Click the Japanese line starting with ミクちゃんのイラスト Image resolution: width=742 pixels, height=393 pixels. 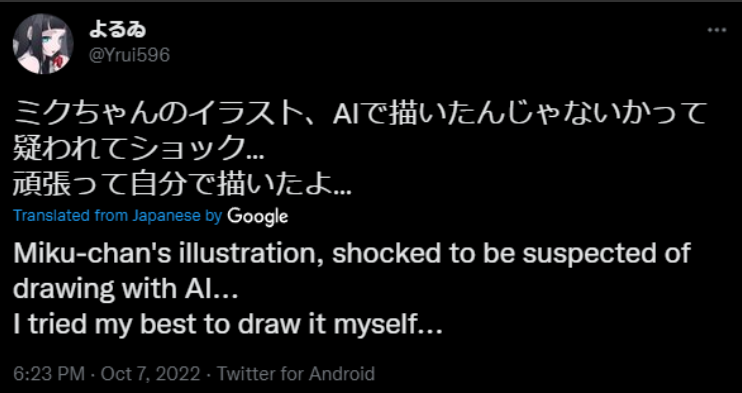pos(360,114)
